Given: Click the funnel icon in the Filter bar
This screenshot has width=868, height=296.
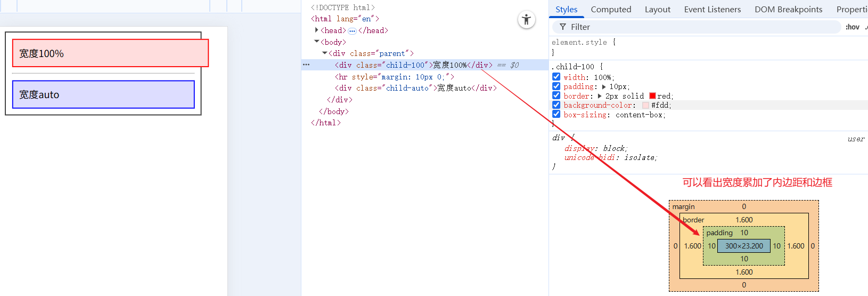Looking at the screenshot, I should point(562,27).
